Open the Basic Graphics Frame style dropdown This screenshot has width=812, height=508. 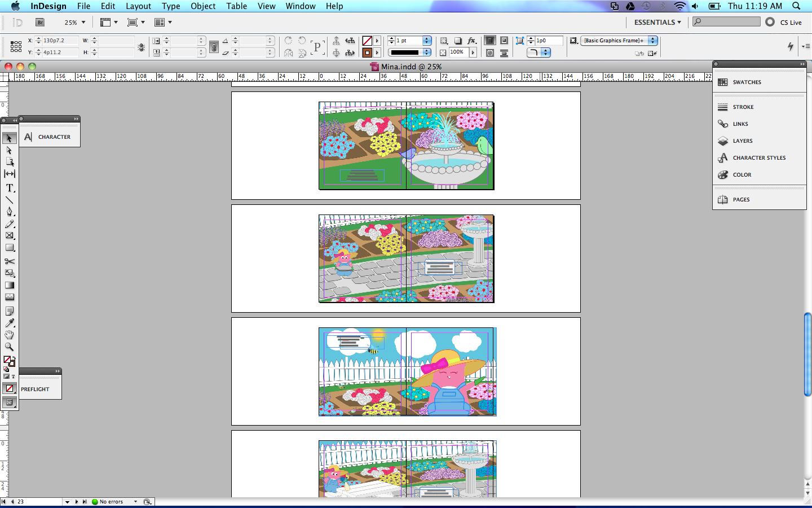652,41
